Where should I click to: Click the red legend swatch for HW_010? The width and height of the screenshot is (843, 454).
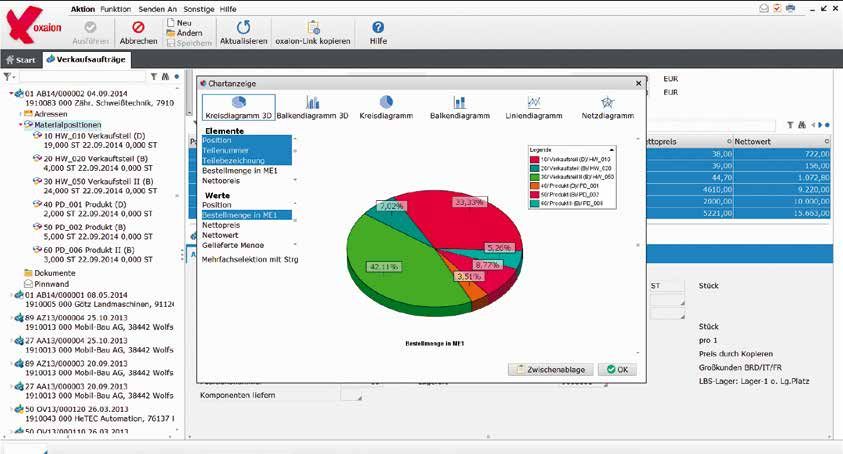534,159
